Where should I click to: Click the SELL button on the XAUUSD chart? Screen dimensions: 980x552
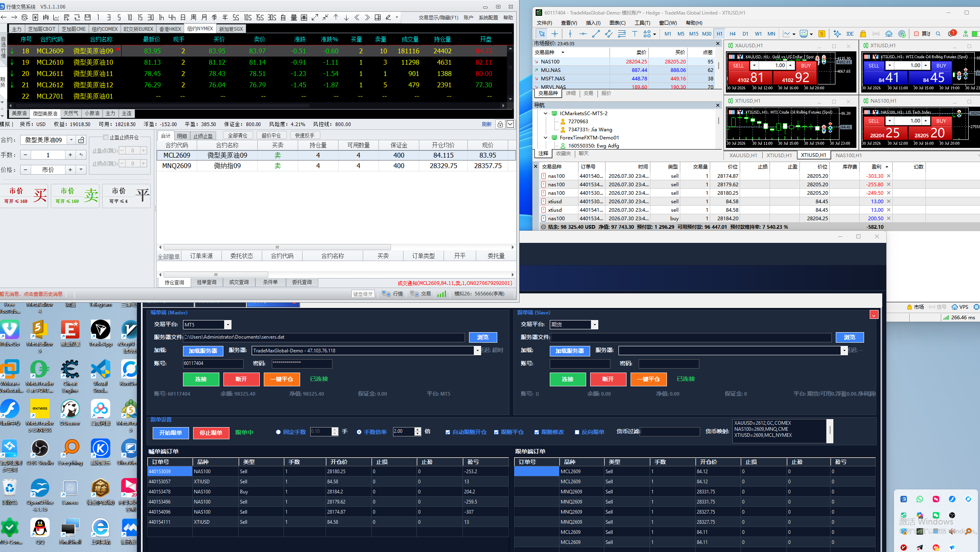click(738, 65)
